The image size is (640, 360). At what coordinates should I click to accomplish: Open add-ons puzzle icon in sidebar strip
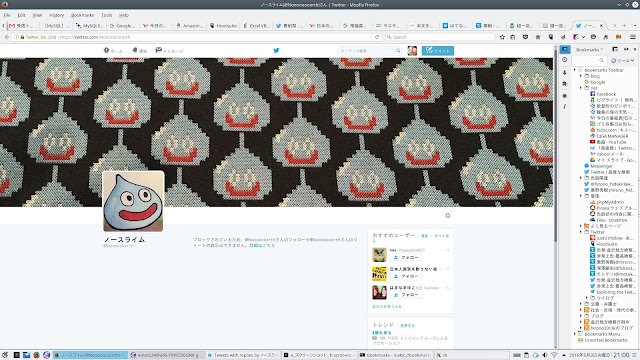(x=564, y=84)
